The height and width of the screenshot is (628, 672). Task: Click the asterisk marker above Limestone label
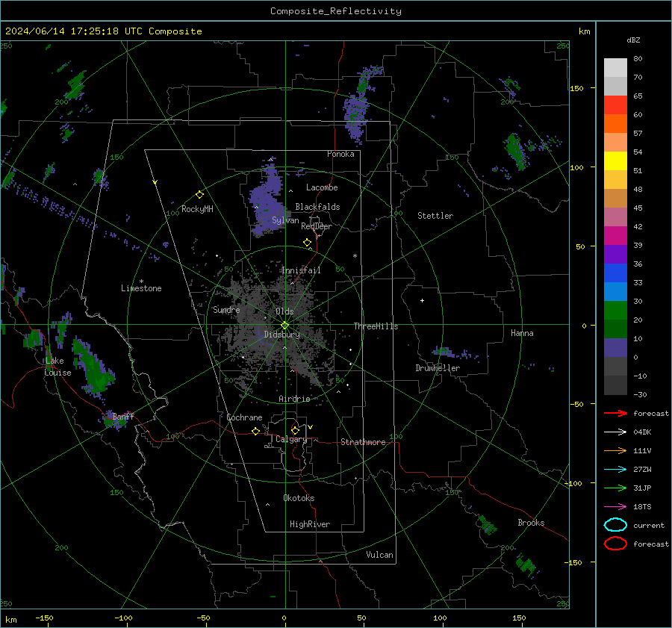click(141, 282)
